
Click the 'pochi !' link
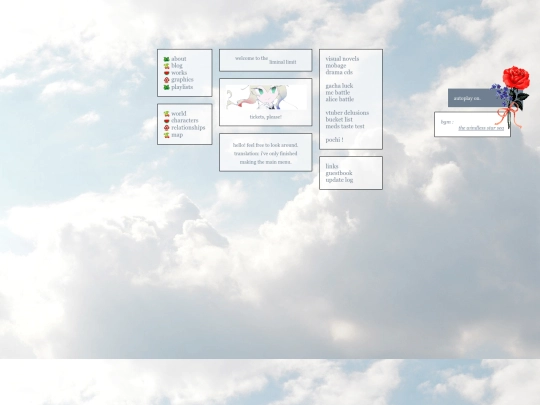(334, 140)
